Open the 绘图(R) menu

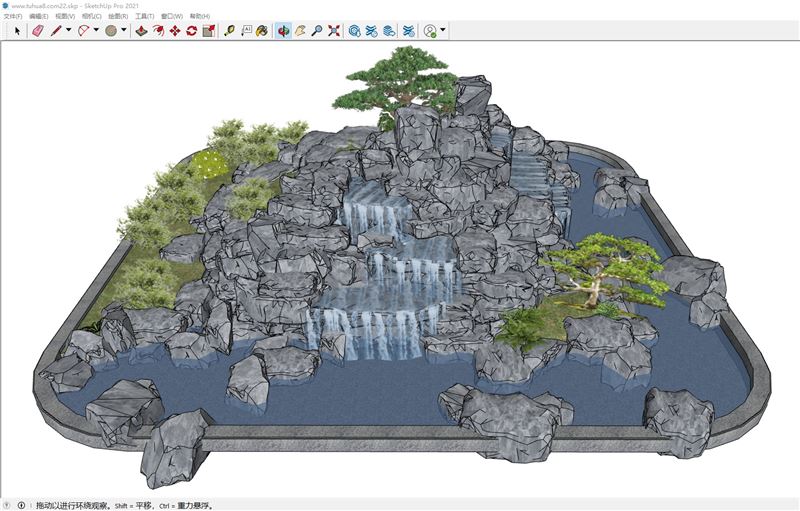tap(118, 16)
